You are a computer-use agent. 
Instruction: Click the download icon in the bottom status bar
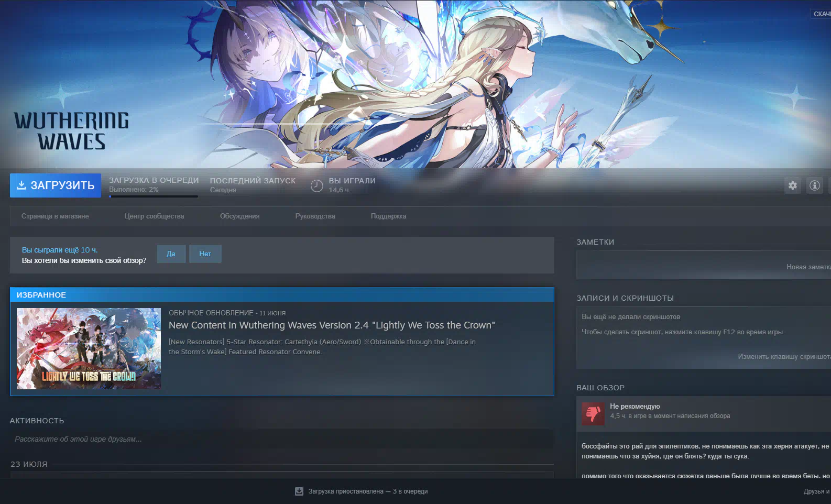tap(299, 491)
